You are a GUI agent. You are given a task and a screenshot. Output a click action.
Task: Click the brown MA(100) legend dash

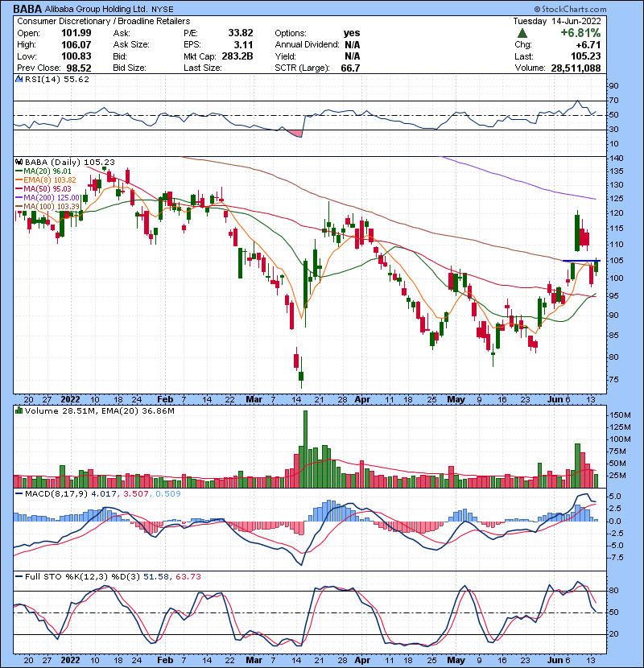click(19, 207)
